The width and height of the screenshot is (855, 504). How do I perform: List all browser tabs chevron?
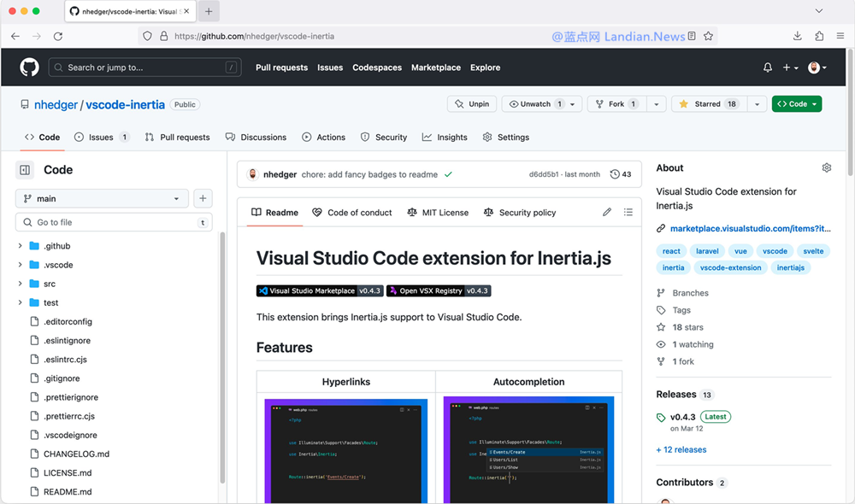tap(819, 11)
